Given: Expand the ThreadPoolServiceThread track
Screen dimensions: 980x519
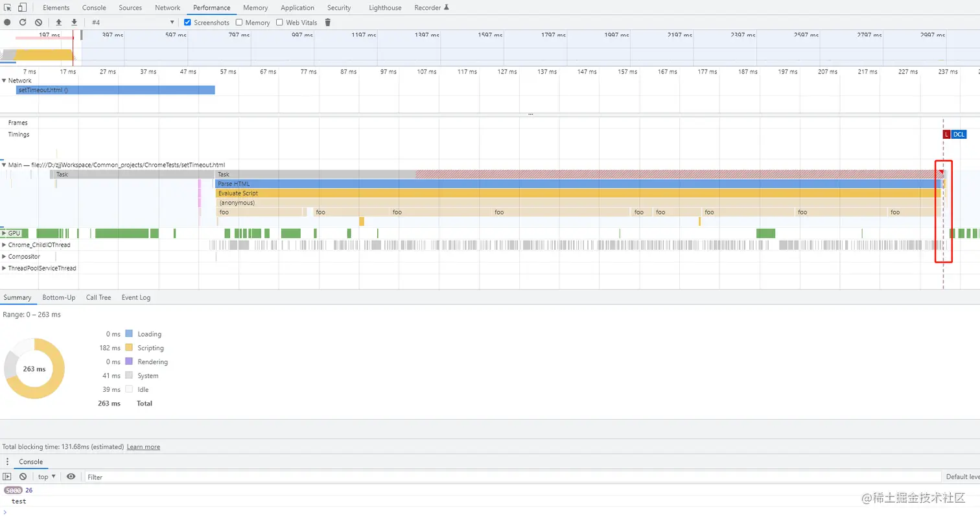Looking at the screenshot, I should coord(4,269).
